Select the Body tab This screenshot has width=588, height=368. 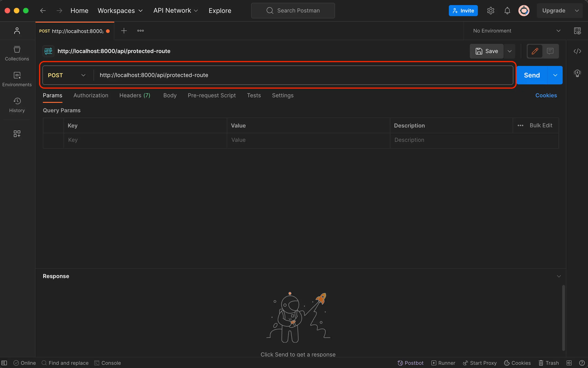(x=170, y=95)
